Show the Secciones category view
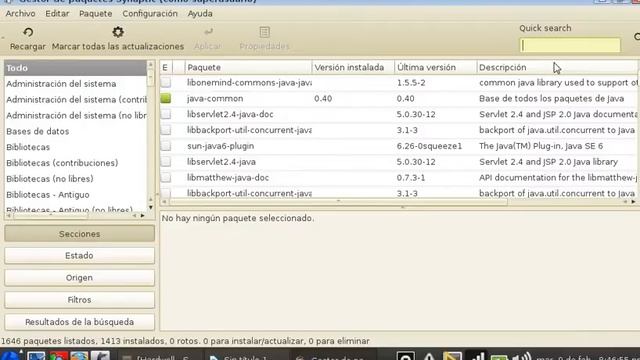The height and width of the screenshot is (360, 640). pos(79,234)
